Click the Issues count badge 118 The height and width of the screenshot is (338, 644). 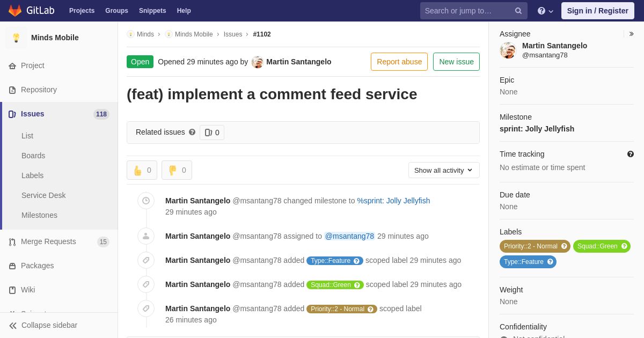pos(101,114)
